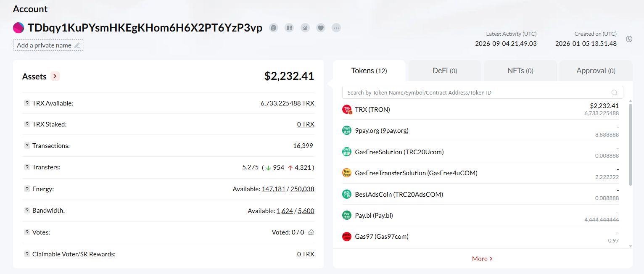644x274 pixels.
Task: Switch to the DeFi tab
Action: 445,71
